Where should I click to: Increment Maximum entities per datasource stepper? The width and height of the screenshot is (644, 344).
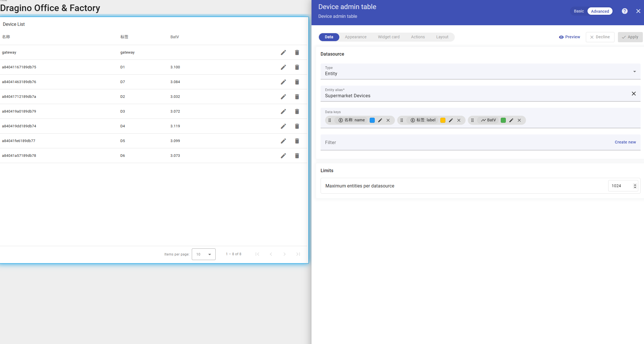pos(635,184)
